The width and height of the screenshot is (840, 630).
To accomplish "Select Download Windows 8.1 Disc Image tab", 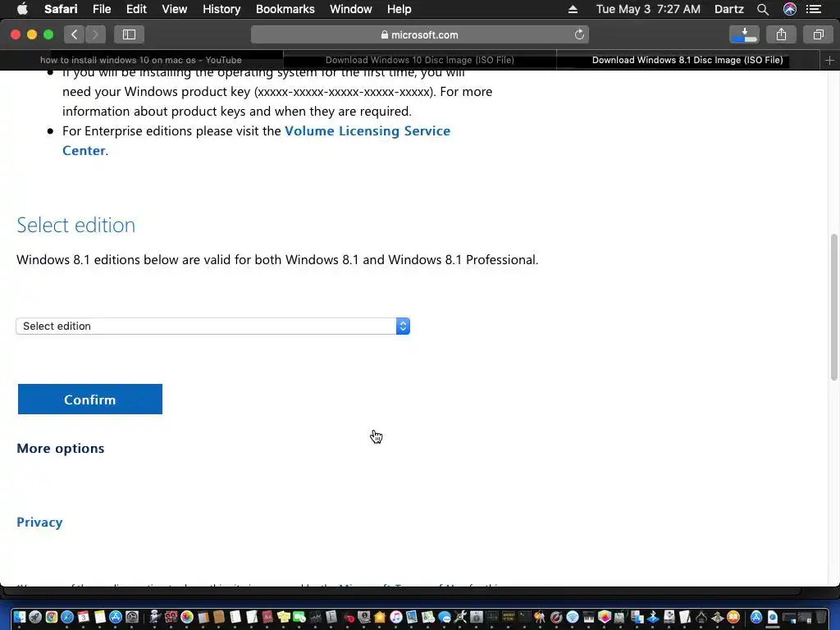I will 688,60.
